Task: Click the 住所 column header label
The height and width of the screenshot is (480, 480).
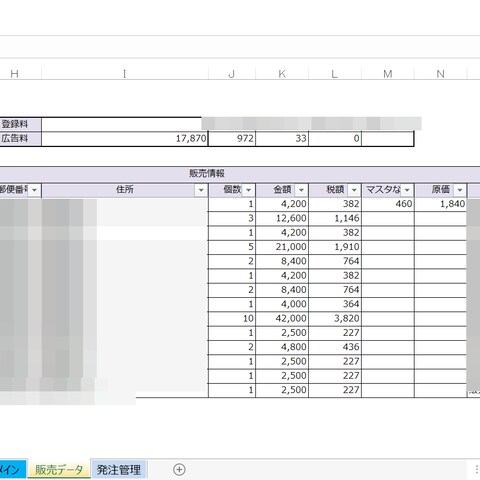Action: pos(125,190)
